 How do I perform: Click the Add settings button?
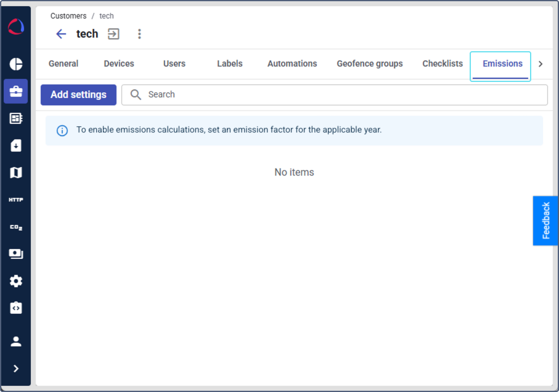[x=78, y=95]
